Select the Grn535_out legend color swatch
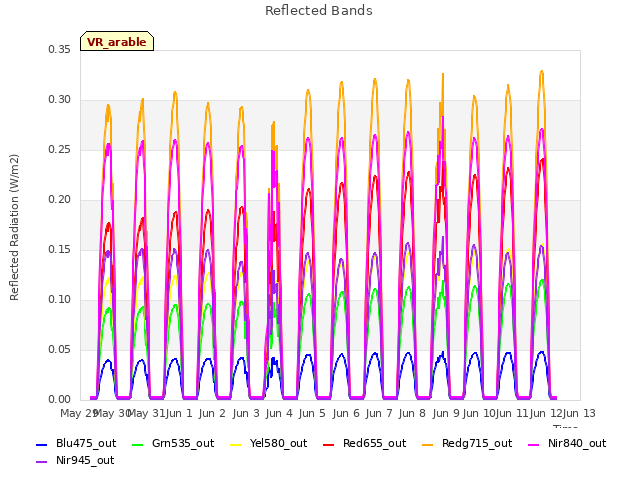This screenshot has height=480, width=640. [x=138, y=444]
